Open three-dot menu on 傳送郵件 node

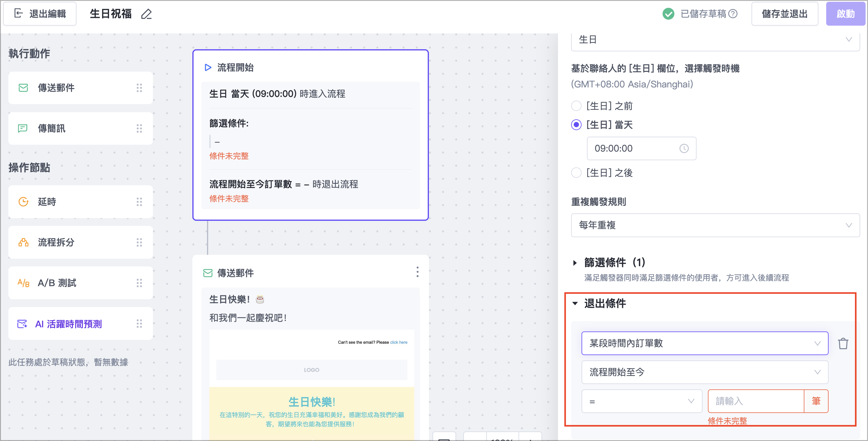417,272
